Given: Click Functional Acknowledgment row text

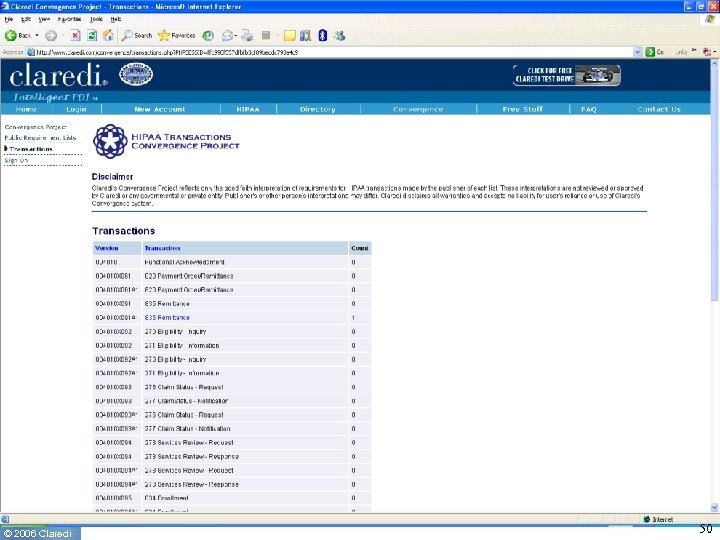Looking at the screenshot, I should tap(184, 262).
